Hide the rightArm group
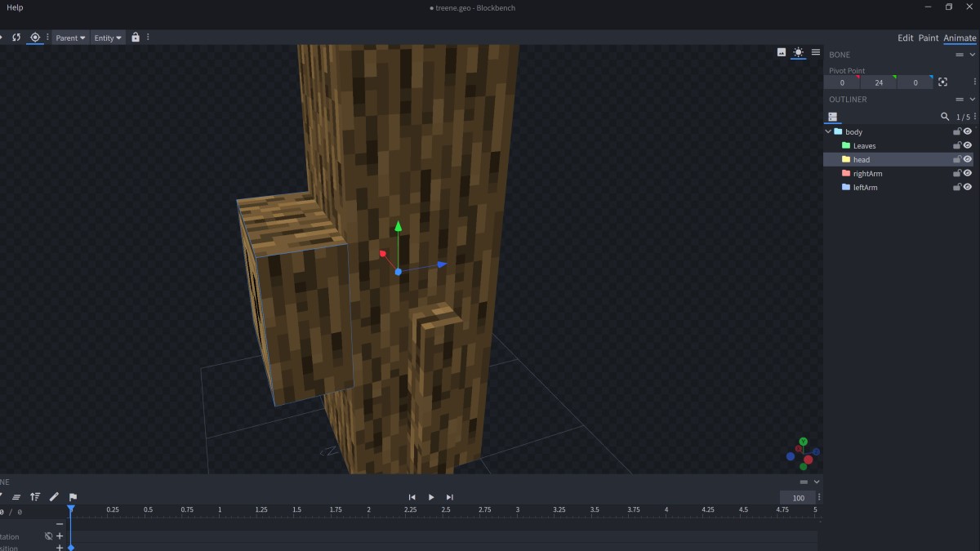980x551 pixels. [968, 173]
